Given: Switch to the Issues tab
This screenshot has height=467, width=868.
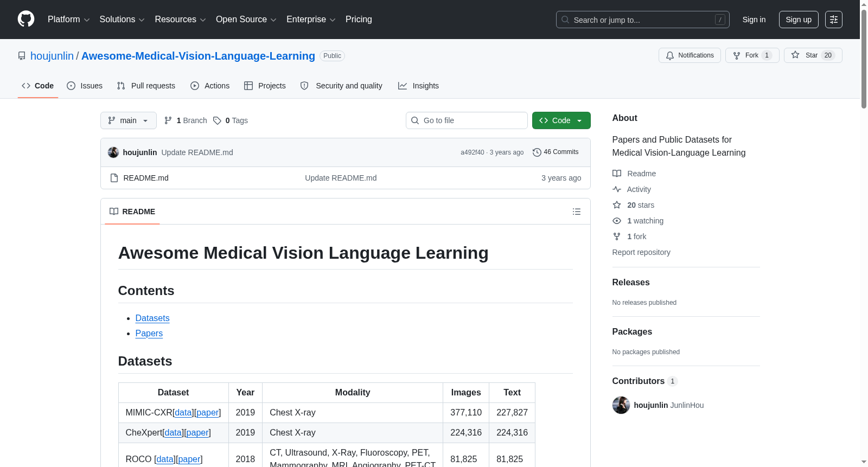Looking at the screenshot, I should click(85, 86).
